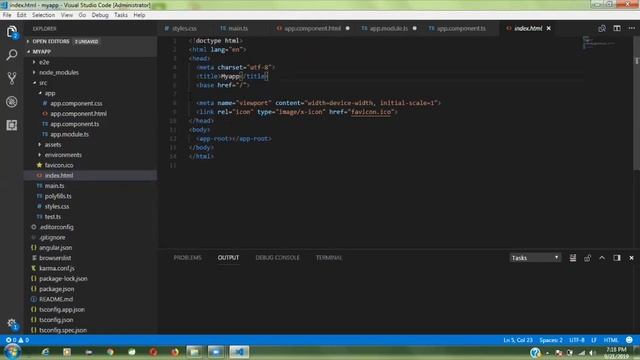Click HTML language mode in status bar
Image resolution: width=640 pixels, height=360 pixels.
(611, 340)
